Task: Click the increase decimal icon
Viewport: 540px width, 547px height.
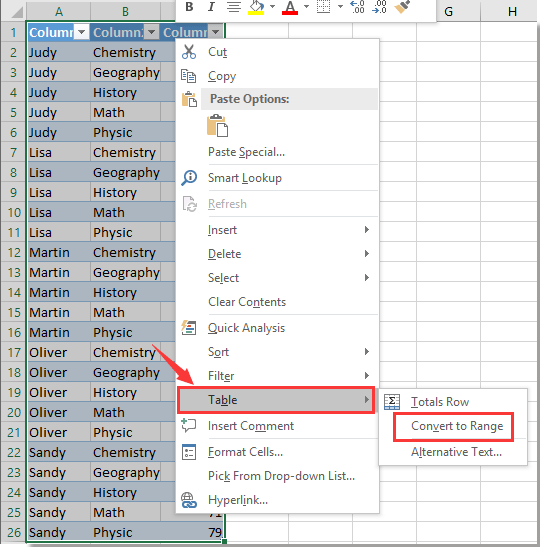Action: pyautogui.click(x=358, y=7)
